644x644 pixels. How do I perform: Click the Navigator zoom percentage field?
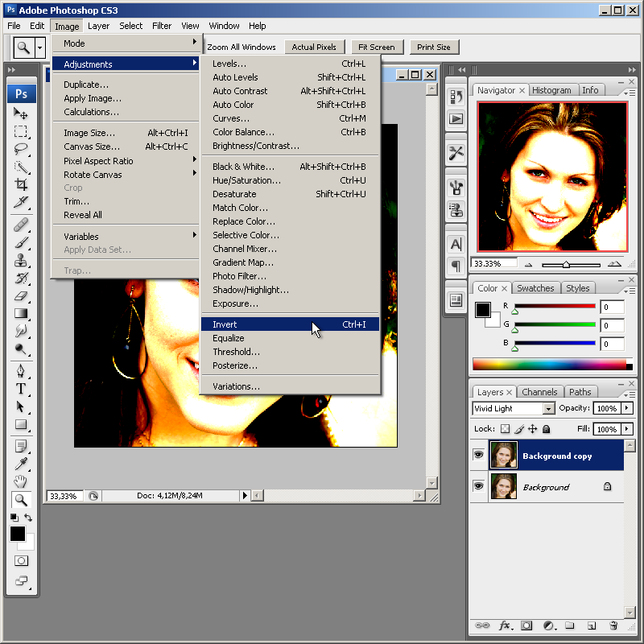pyautogui.click(x=494, y=263)
